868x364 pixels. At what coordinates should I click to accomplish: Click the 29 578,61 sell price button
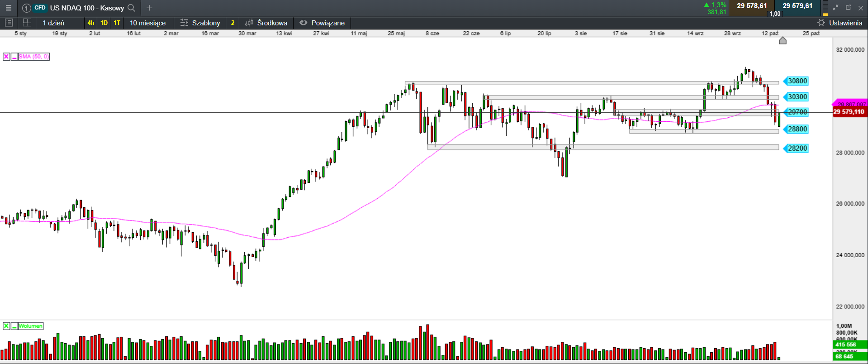click(x=752, y=6)
